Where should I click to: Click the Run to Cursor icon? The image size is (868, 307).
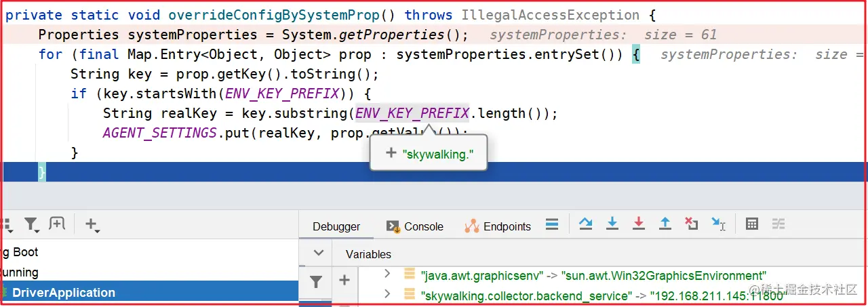(x=718, y=224)
